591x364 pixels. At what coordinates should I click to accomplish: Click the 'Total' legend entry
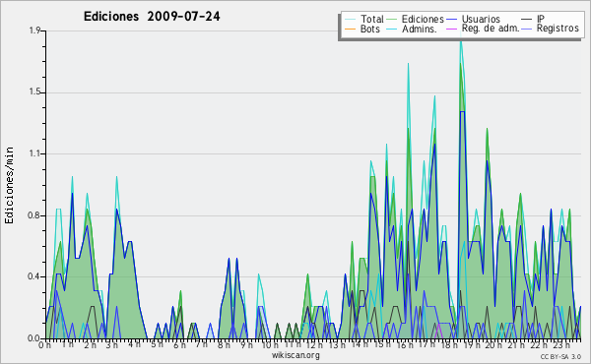372,19
